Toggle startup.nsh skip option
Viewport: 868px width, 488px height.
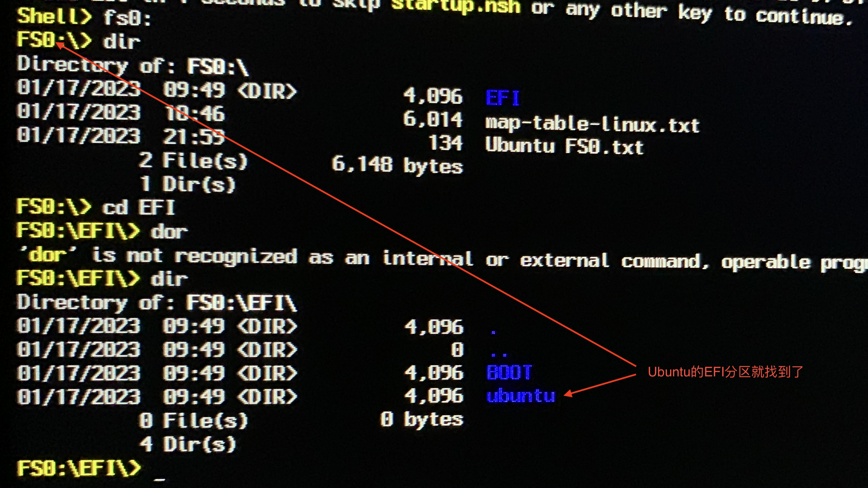429,5
